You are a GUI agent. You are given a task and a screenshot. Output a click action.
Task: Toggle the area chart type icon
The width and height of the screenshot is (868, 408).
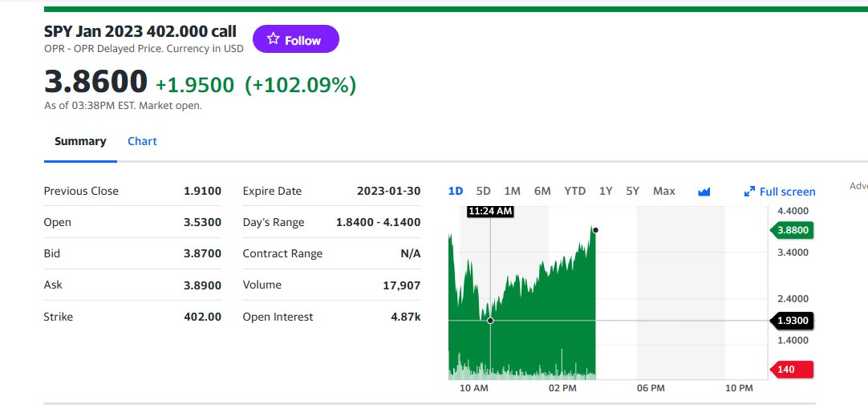(x=704, y=192)
